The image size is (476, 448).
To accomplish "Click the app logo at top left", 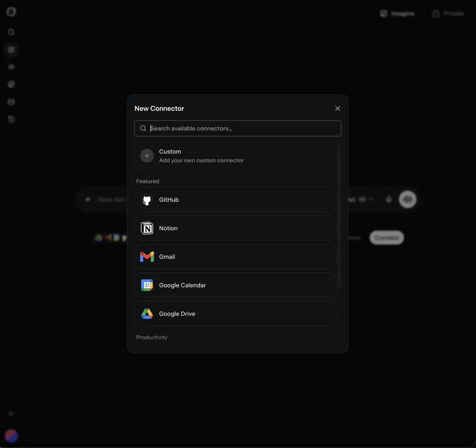I will click(x=11, y=12).
